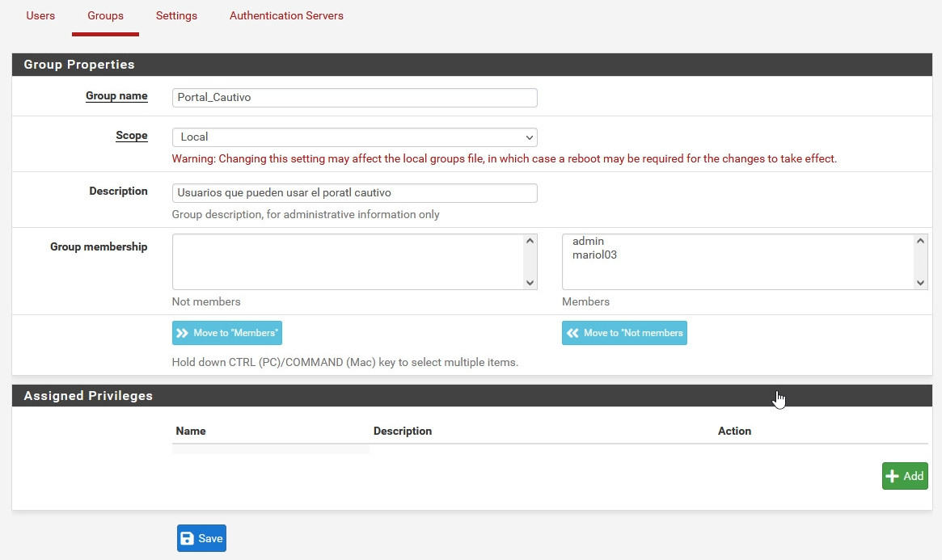Click inside the empty Not members list
The width and height of the screenshot is (942, 560).
tap(348, 262)
